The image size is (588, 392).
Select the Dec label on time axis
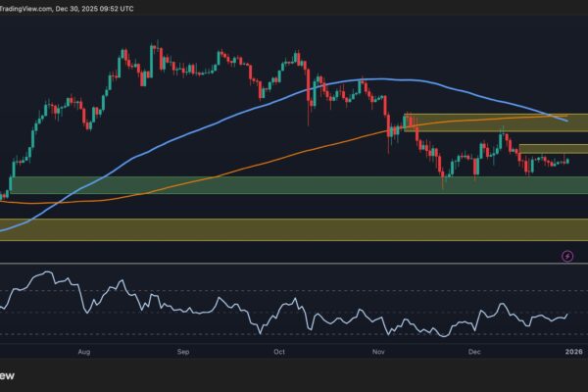[476, 349]
